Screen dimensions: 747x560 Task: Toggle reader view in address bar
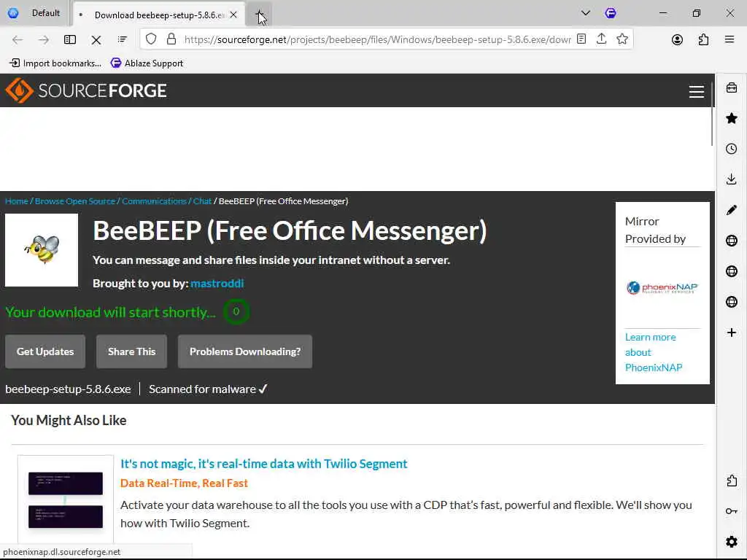click(x=581, y=39)
